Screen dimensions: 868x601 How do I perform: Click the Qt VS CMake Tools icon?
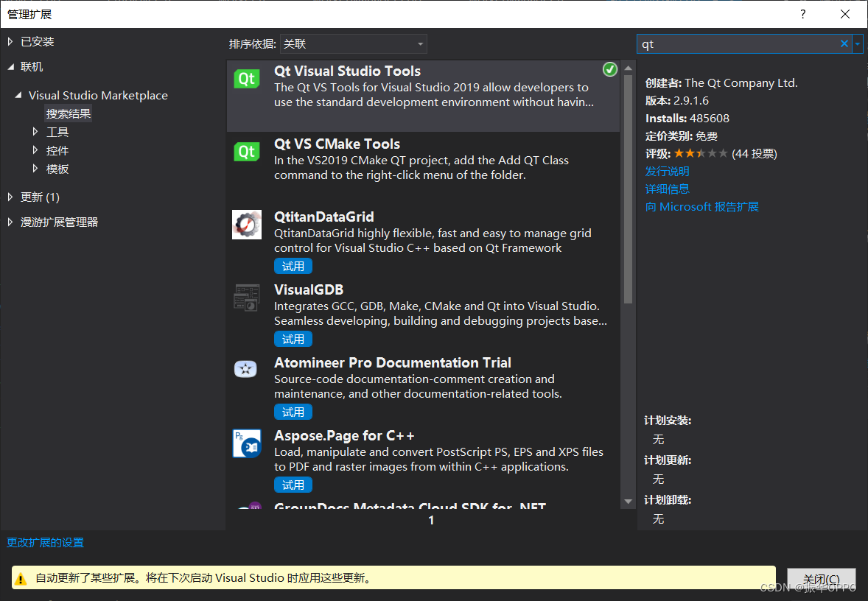pyautogui.click(x=247, y=152)
